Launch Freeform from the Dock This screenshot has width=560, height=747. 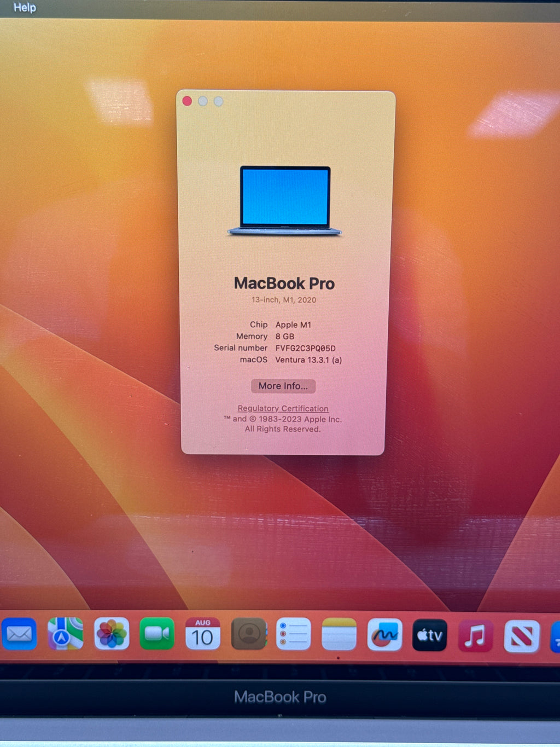pos(384,635)
